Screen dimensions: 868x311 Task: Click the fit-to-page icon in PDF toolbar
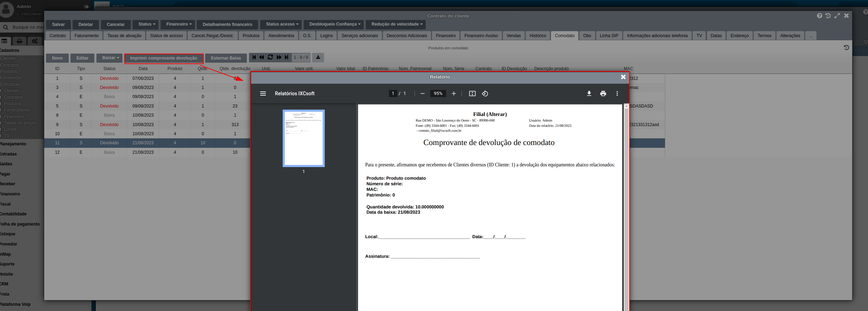click(472, 94)
